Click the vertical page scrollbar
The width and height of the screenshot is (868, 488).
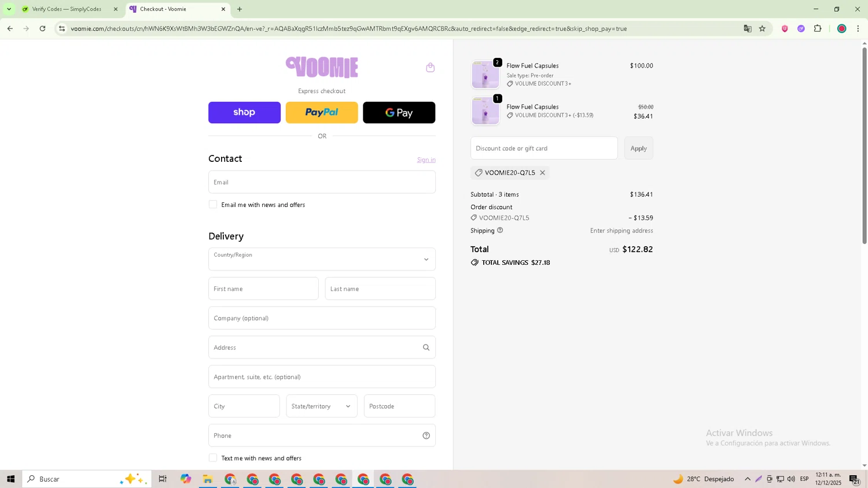[865, 146]
